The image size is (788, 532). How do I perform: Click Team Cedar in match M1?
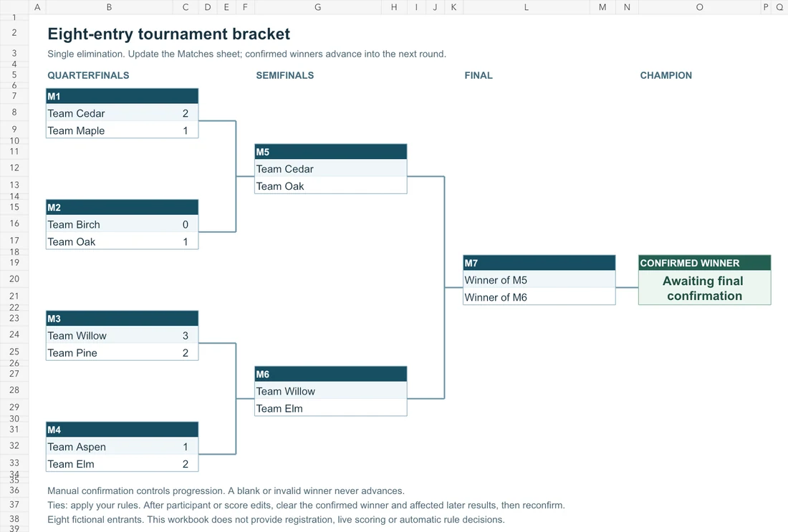click(x=110, y=114)
